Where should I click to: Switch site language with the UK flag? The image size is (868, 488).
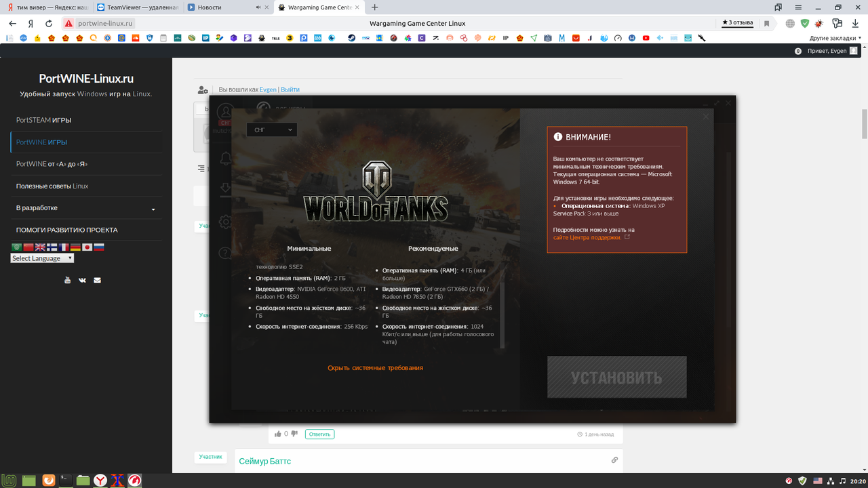(41, 247)
